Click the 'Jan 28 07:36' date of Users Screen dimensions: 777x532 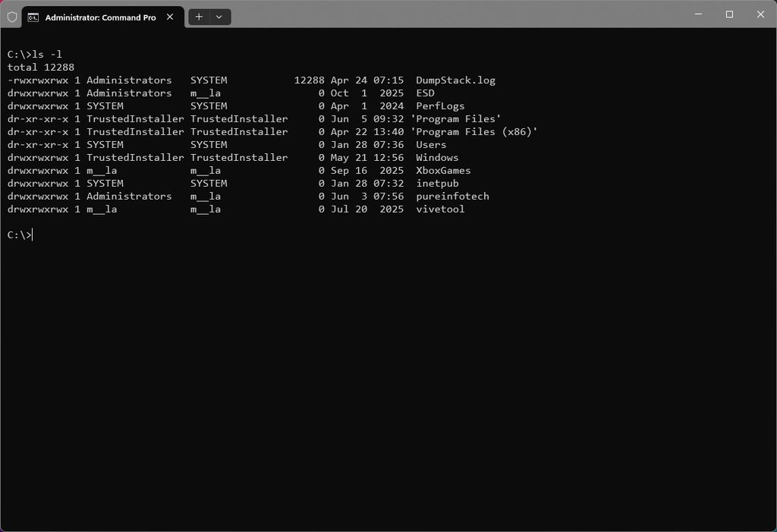(367, 145)
